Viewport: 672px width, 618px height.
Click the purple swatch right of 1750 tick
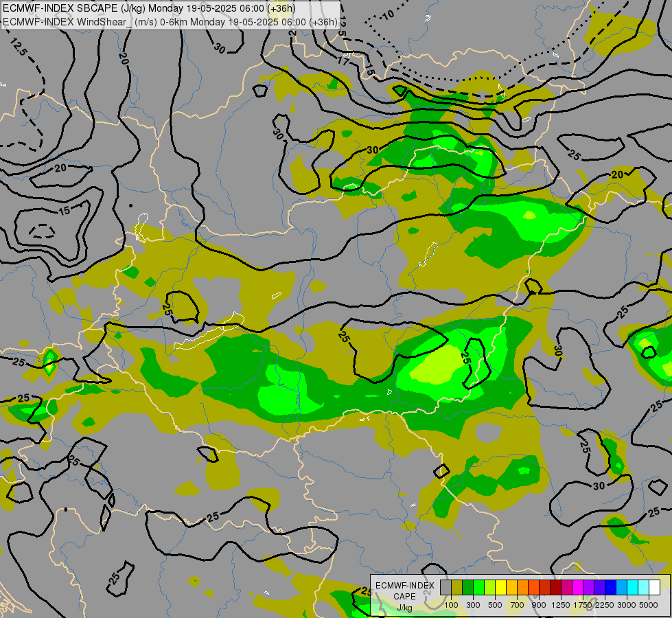point(589,588)
